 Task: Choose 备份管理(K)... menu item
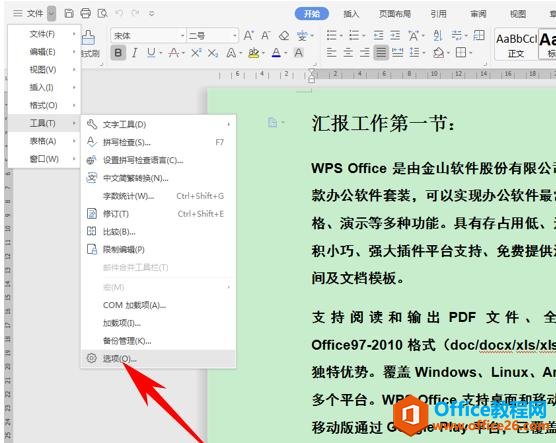(x=159, y=341)
